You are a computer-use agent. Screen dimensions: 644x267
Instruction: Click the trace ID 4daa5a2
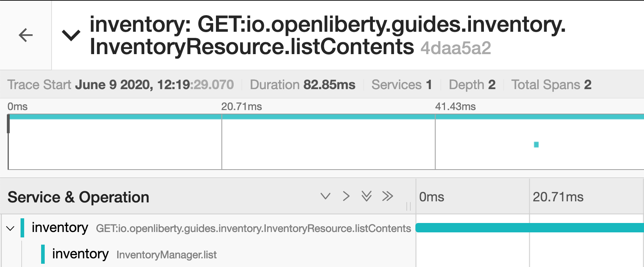pyautogui.click(x=455, y=48)
